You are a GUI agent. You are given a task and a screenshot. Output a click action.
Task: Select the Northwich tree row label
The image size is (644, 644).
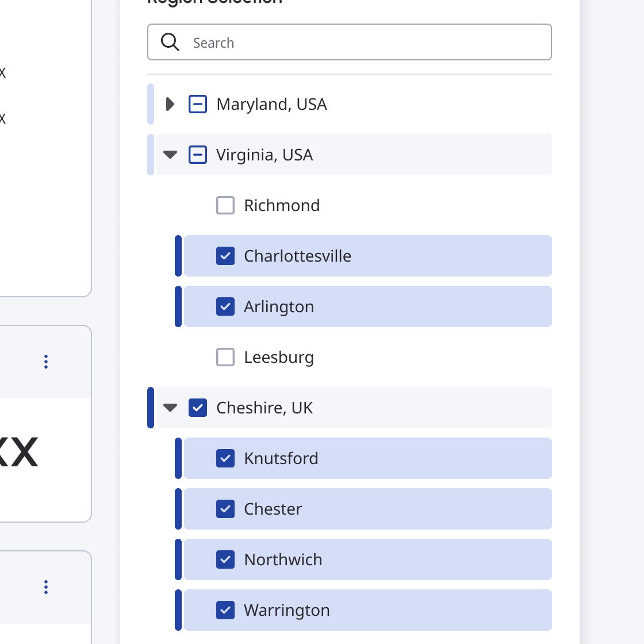pyautogui.click(x=283, y=559)
